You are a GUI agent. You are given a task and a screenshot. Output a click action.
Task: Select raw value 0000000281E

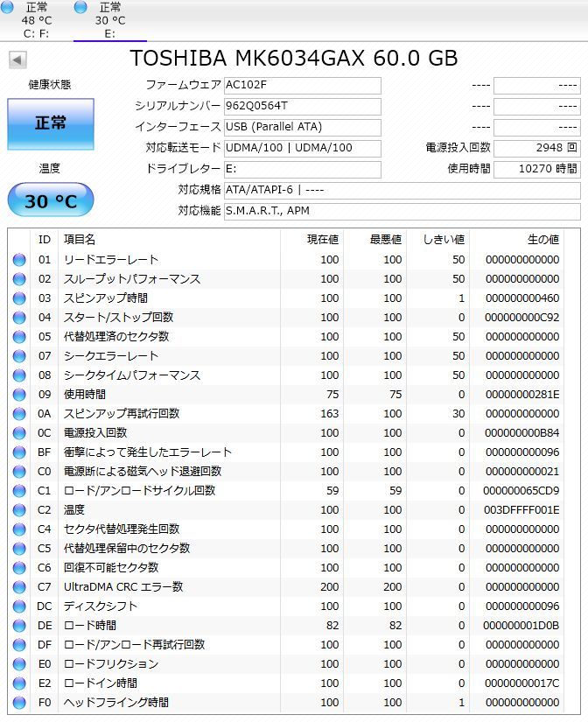point(522,395)
